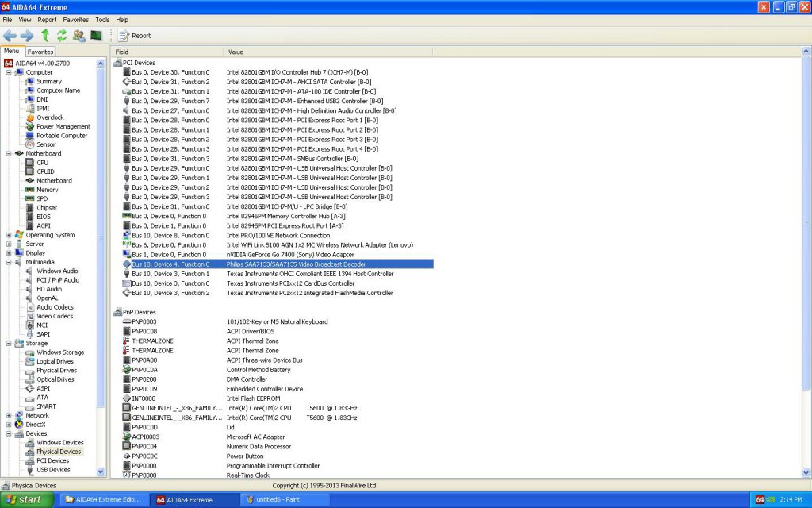Click the OpenAL tree item icon
Image resolution: width=812 pixels, height=508 pixels.
click(x=29, y=298)
